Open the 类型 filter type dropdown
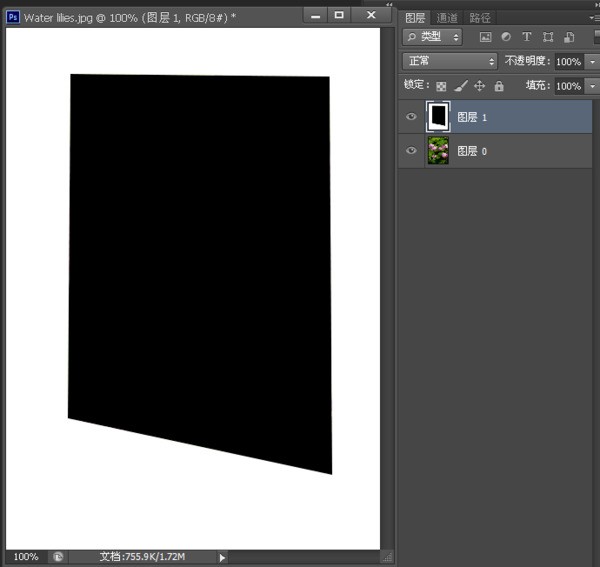Screen dimensions: 600x567 [432, 37]
